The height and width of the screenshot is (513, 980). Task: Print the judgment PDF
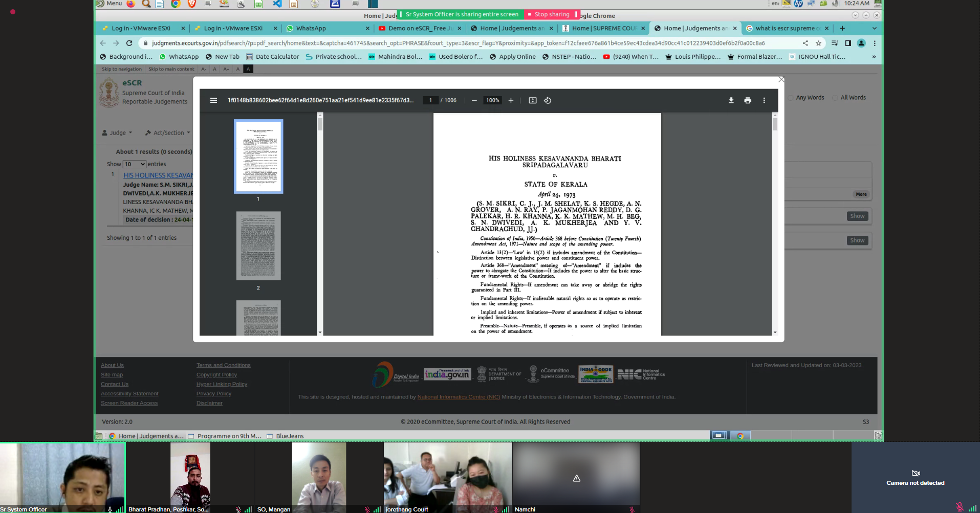coord(748,100)
